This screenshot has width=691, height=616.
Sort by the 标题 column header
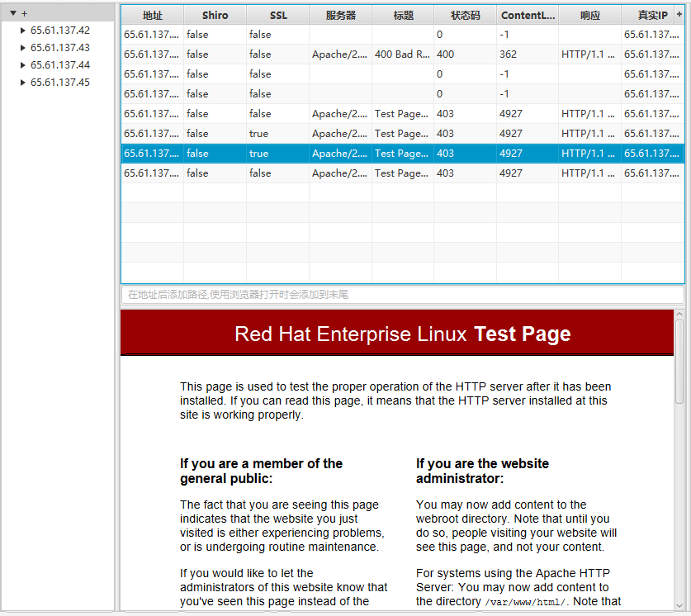[x=403, y=16]
